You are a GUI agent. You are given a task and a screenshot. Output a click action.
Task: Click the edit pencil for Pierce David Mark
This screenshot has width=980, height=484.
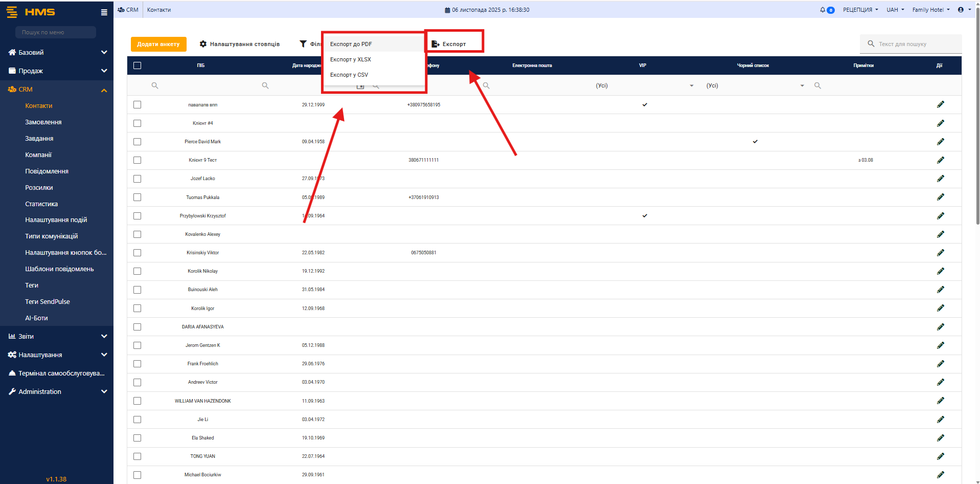(940, 142)
